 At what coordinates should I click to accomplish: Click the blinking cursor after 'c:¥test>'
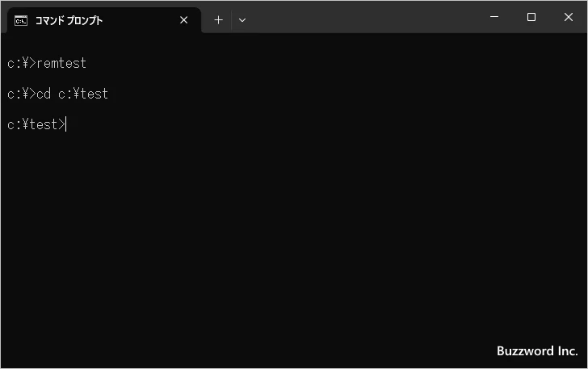pyautogui.click(x=67, y=124)
